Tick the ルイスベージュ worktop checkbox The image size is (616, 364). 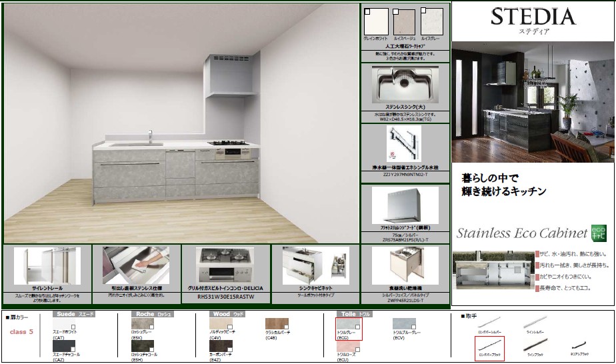pyautogui.click(x=396, y=11)
